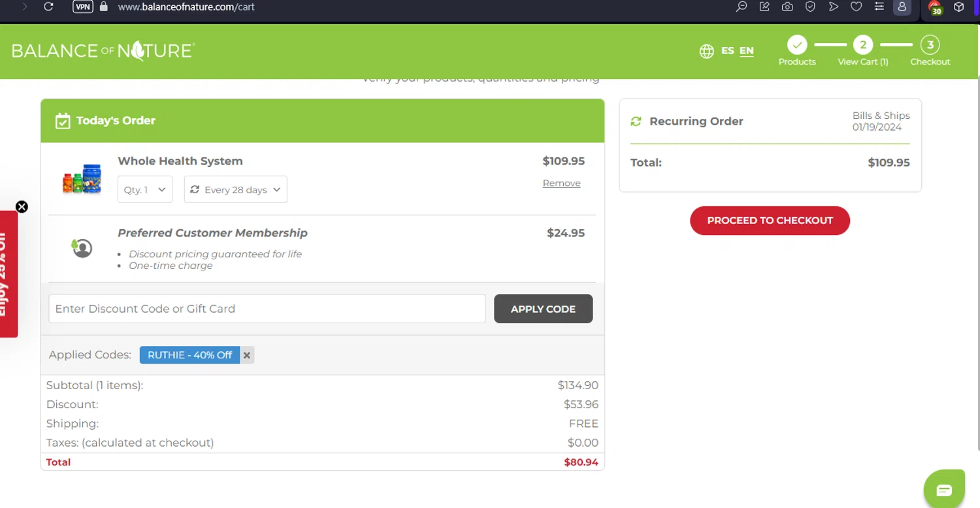Click the Discount value $53.96
Screen dimensions: 980x508
581,405
